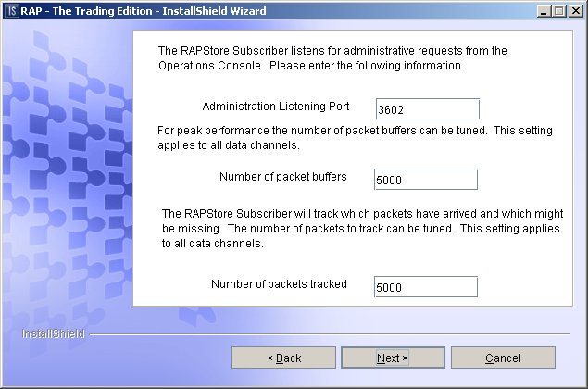588x389 pixels.
Task: Click the Administration Listening Port field
Action: coord(428,108)
